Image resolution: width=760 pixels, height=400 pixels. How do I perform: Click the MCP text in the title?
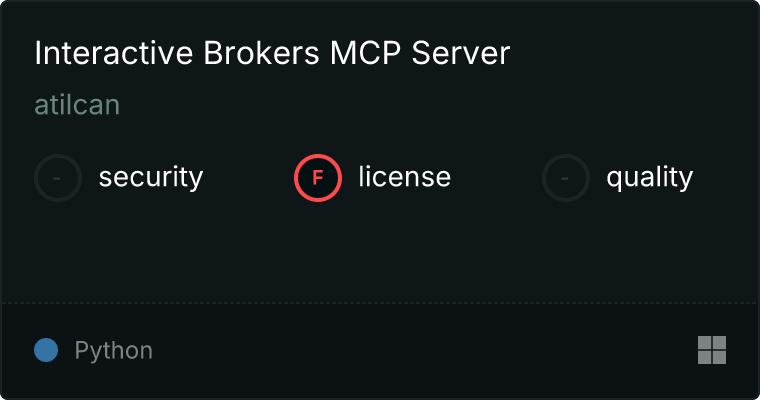365,53
